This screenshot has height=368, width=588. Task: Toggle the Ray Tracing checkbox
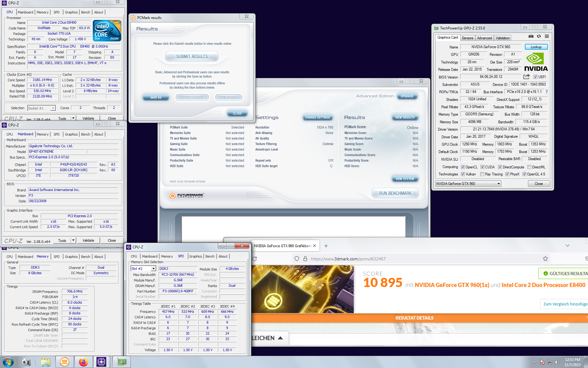(482, 174)
